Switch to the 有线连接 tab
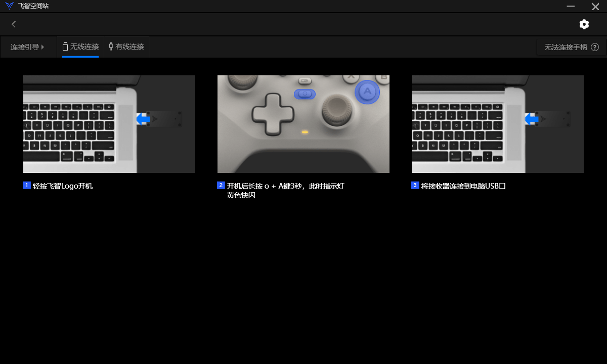Image resolution: width=607 pixels, height=364 pixels. [x=126, y=47]
